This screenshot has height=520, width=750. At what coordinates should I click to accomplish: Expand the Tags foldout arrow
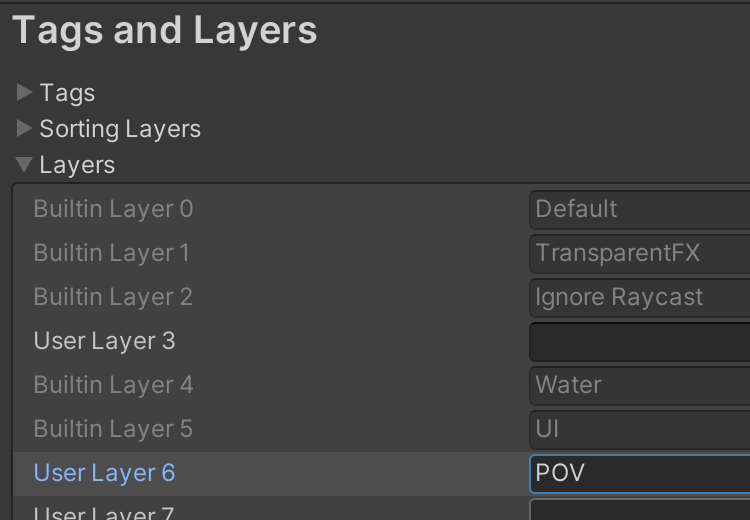(x=25, y=93)
